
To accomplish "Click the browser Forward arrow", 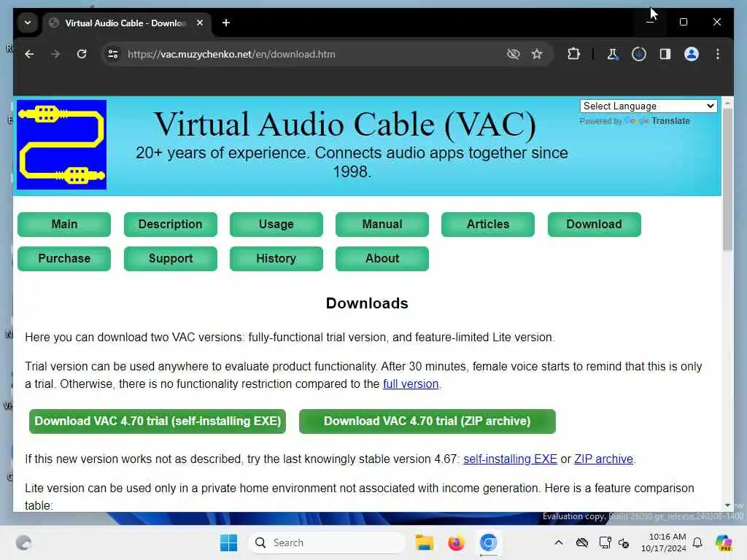I will [x=55, y=54].
